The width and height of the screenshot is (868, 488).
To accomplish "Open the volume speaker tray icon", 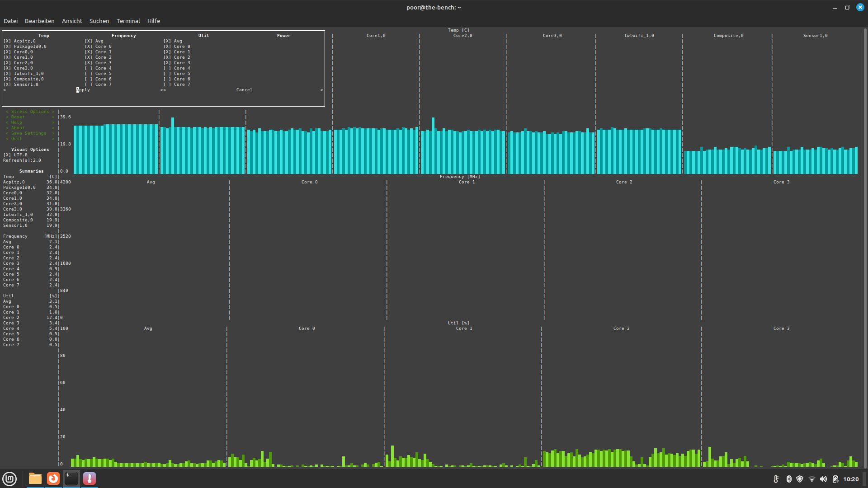I will 823,479.
